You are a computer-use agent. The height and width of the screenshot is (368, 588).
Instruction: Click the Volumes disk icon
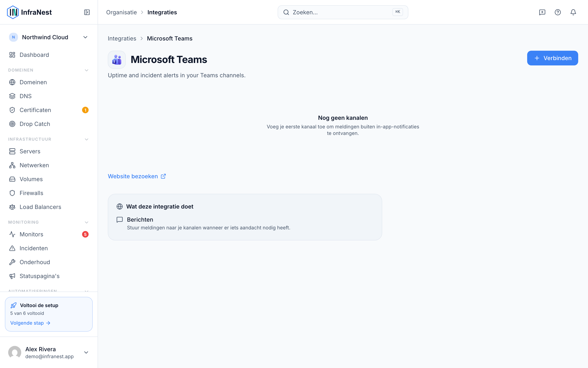point(12,179)
